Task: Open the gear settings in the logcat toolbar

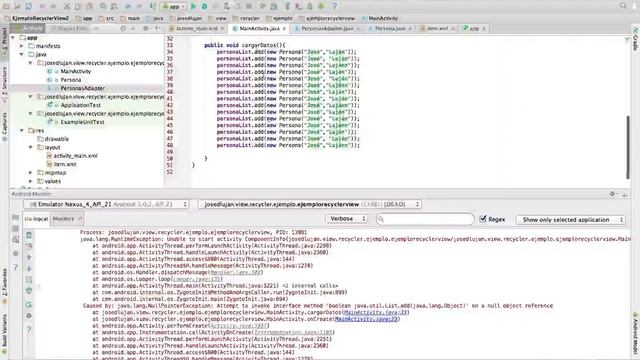Action: 29,316
